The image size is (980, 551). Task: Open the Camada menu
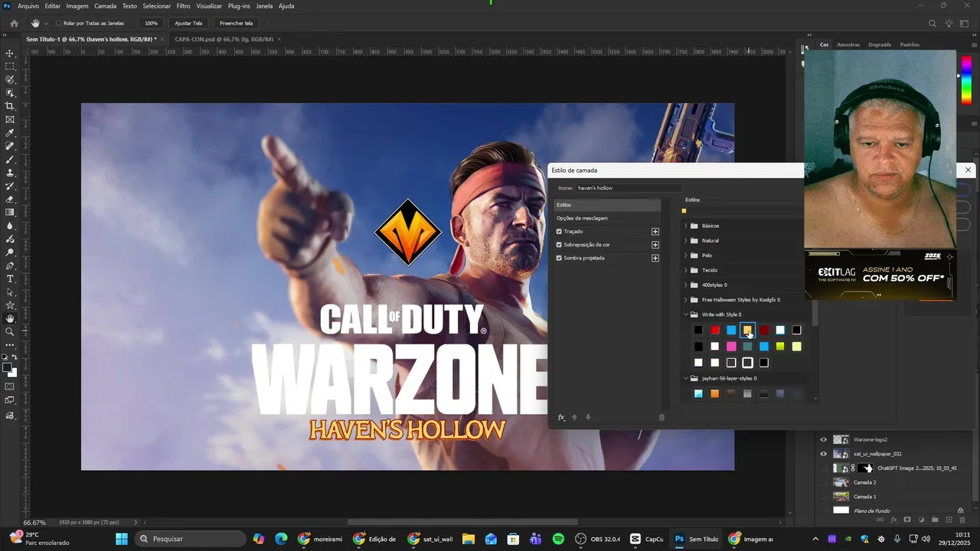point(105,6)
